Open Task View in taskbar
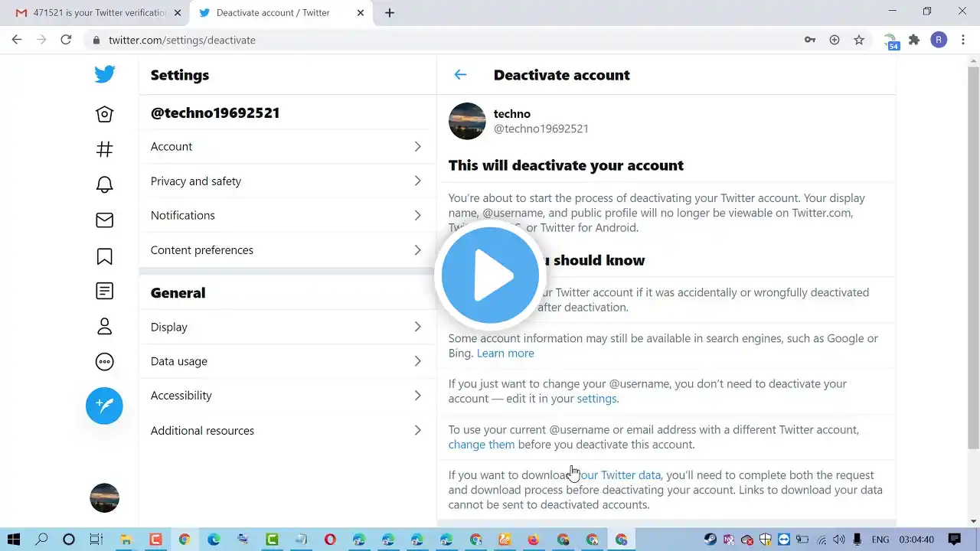The width and height of the screenshot is (980, 551). pos(96,540)
